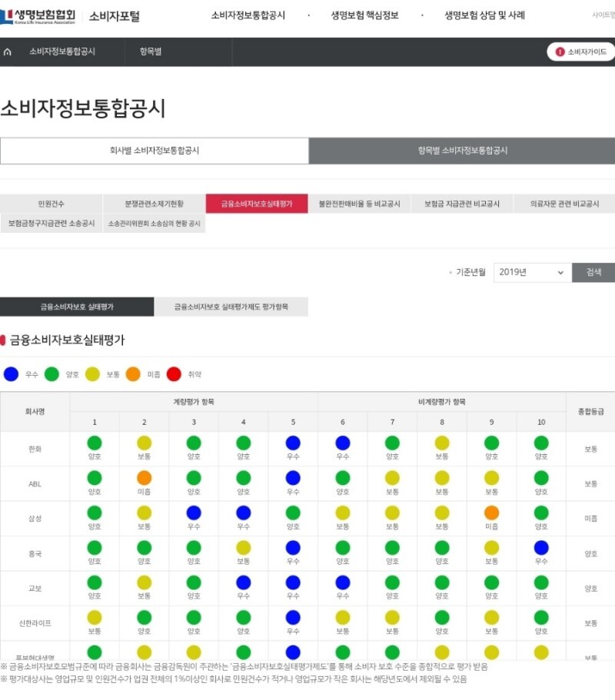Viewport: 615px width, 700px height.
Task: Click the green 양호 legend circle
Action: pos(52,374)
